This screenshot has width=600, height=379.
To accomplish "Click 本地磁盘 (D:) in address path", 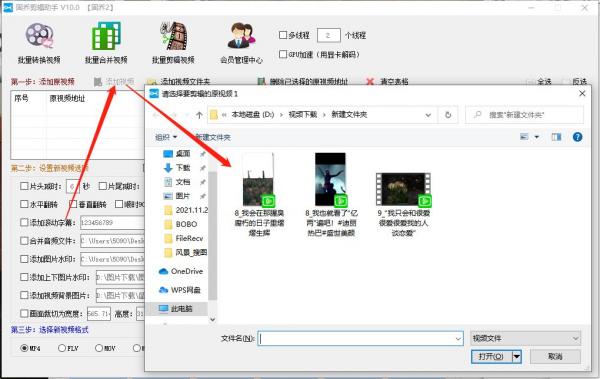I will point(253,114).
